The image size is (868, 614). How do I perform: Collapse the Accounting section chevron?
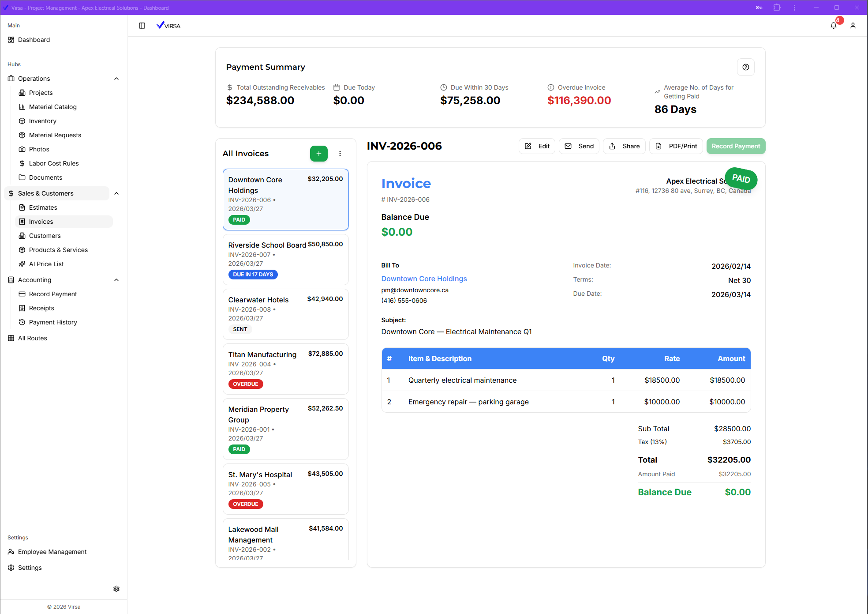(116, 280)
